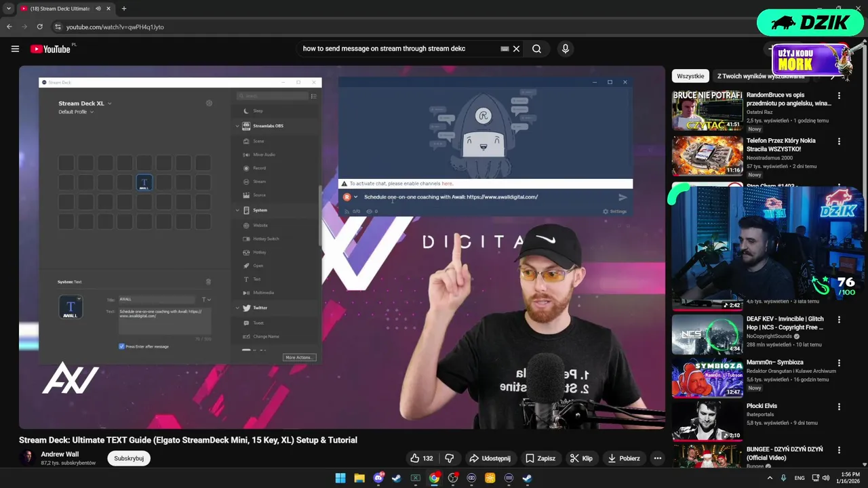The image size is (868, 488).
Task: Like the video with thumbs up
Action: point(422,458)
